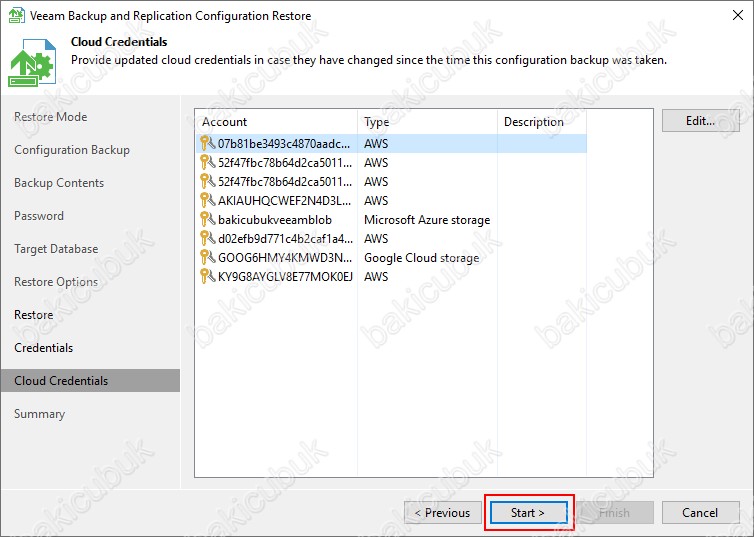The image size is (754, 537).
Task: Close the Configuration Restore window
Action: (x=731, y=16)
